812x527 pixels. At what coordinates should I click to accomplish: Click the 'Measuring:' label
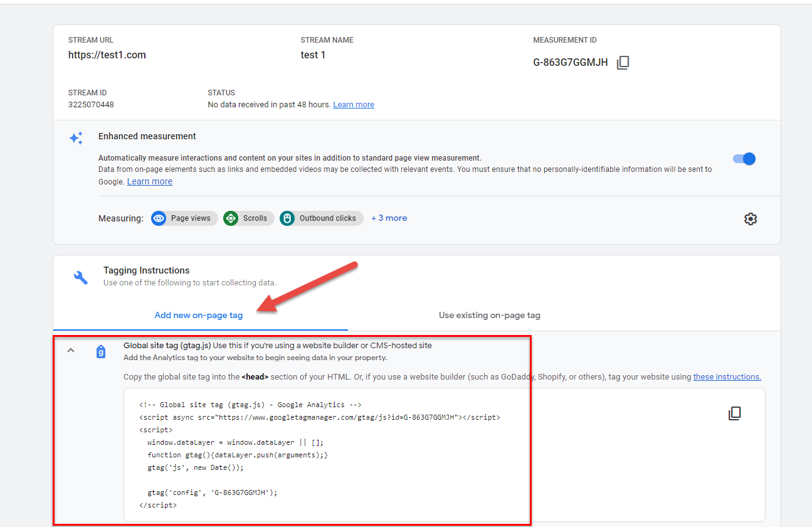(x=121, y=218)
